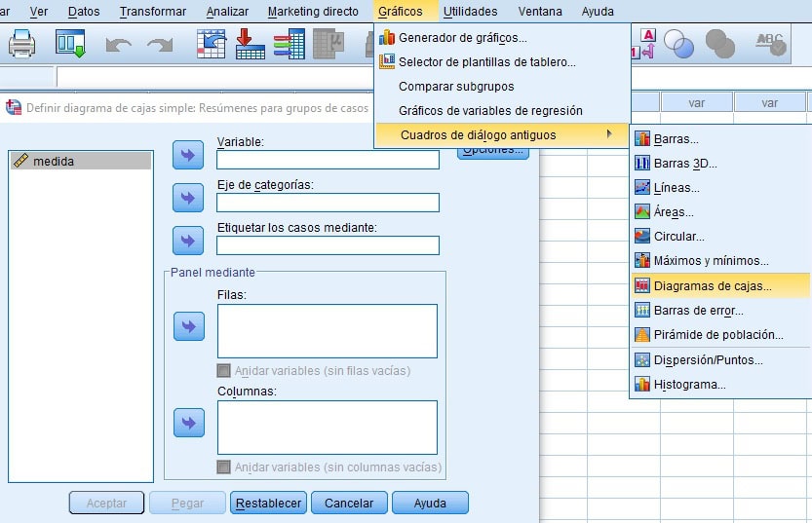Click the Use variable sets circles icon
The image size is (812, 523).
(x=678, y=44)
